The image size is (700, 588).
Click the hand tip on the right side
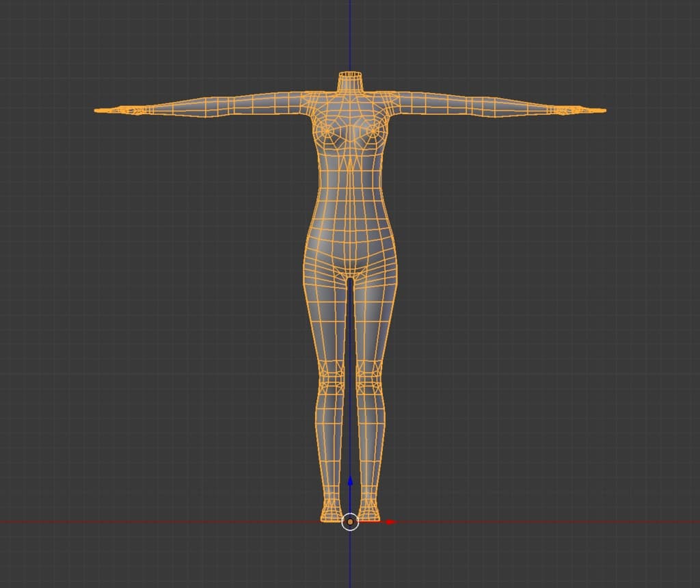[601, 110]
